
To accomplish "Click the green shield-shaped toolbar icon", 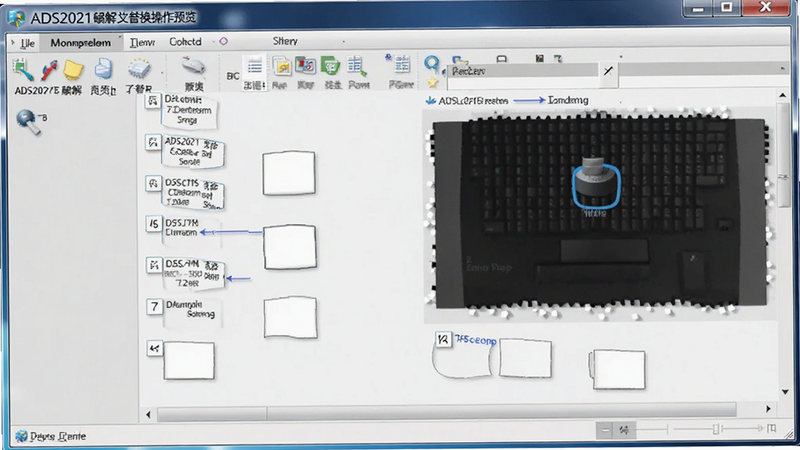I will coord(331,66).
